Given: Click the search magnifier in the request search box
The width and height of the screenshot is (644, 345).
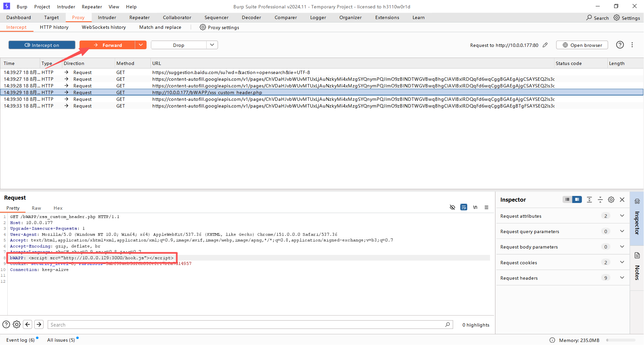Looking at the screenshot, I should point(447,325).
